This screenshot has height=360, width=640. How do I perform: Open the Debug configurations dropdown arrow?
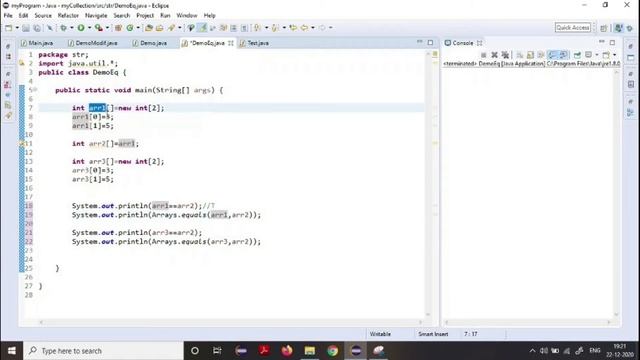(72, 28)
